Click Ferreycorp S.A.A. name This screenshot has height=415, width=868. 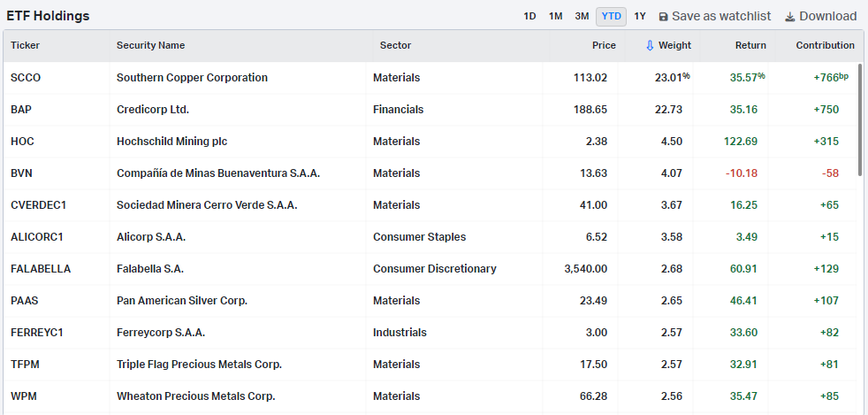point(161,333)
